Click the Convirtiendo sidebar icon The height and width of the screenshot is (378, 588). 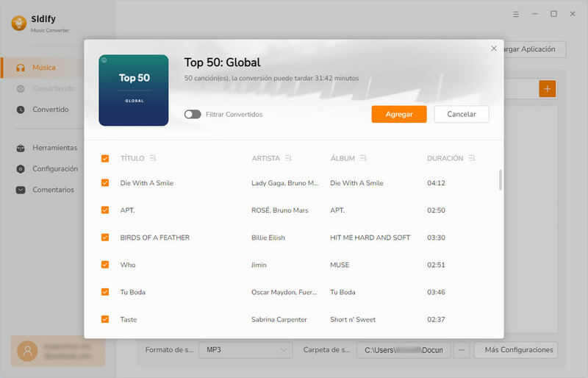point(21,88)
